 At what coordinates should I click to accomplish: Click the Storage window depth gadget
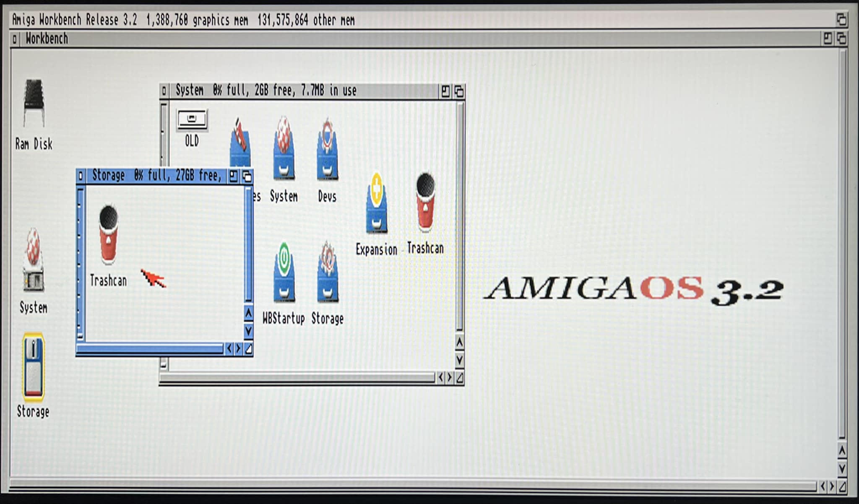tap(247, 177)
